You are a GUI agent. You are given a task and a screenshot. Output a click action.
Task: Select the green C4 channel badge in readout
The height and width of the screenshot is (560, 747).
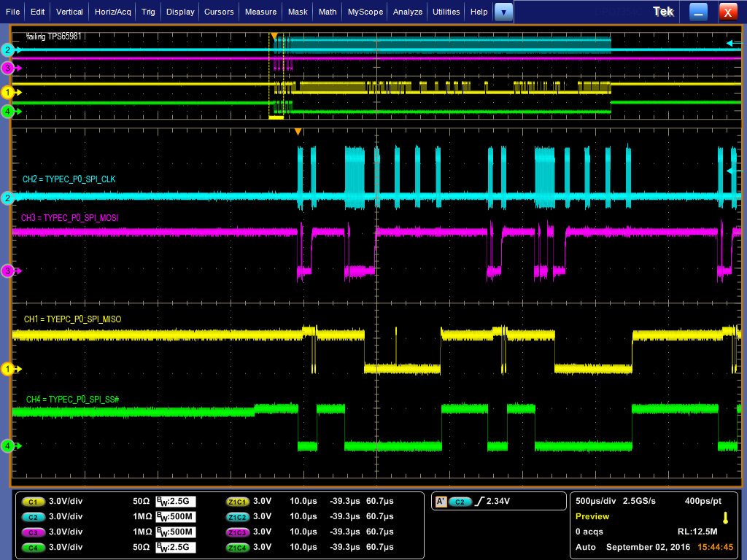point(33,548)
